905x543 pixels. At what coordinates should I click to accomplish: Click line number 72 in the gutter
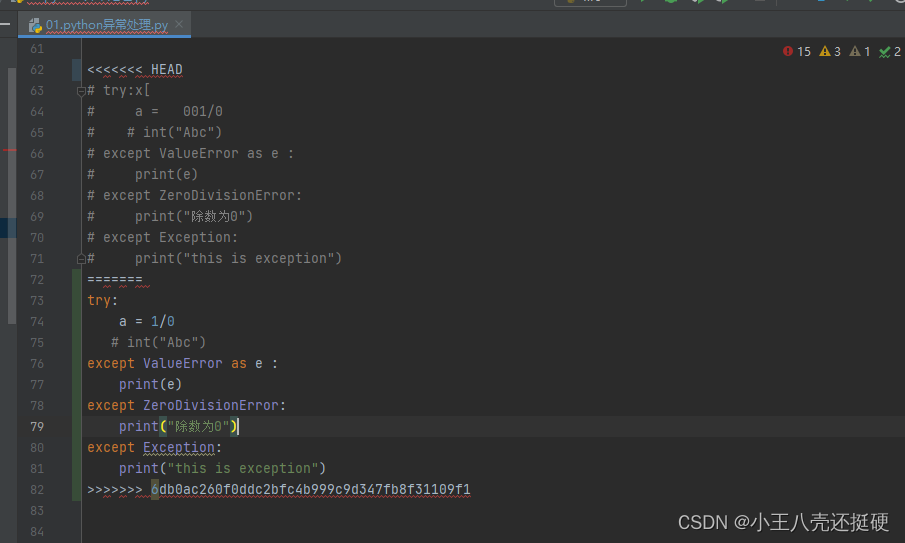(x=37, y=279)
